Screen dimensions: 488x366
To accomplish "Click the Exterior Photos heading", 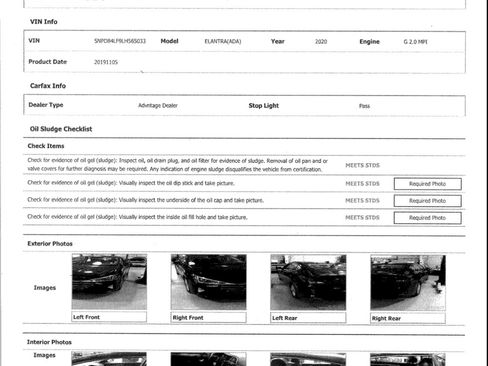I will [x=50, y=244].
